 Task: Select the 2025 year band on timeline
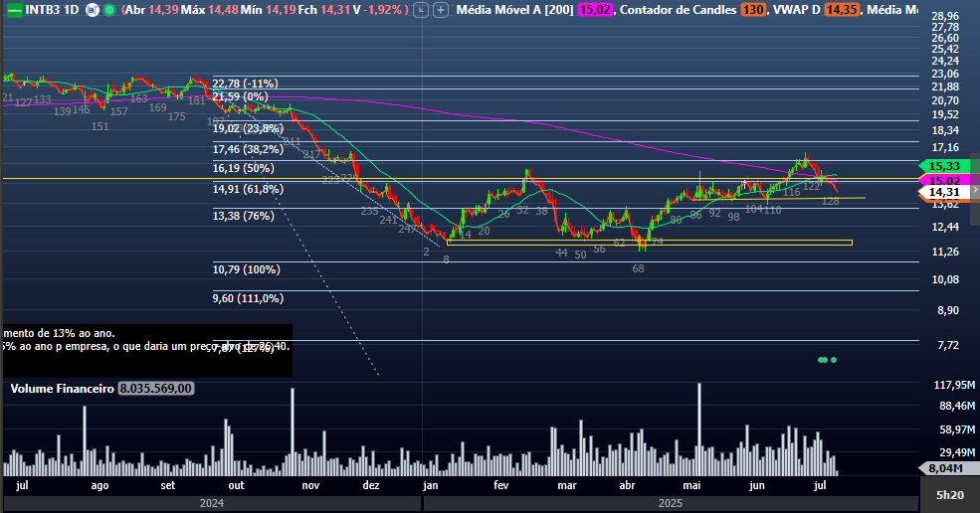(671, 503)
